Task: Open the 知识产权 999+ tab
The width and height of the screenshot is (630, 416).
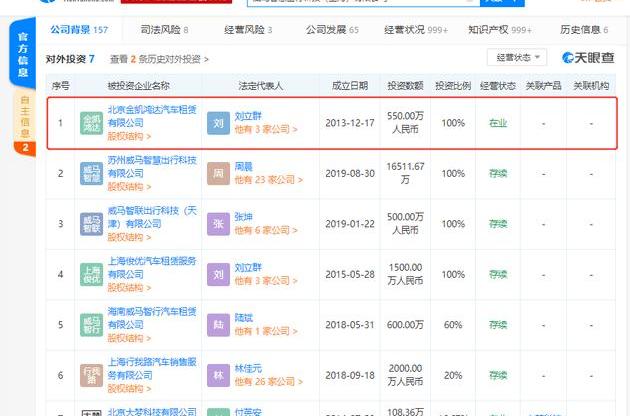Action: coord(500,30)
